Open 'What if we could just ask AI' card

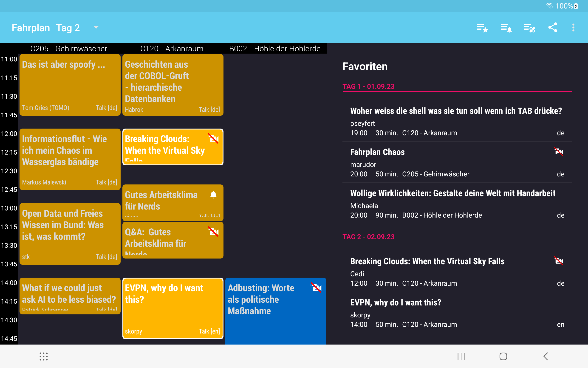click(x=70, y=296)
